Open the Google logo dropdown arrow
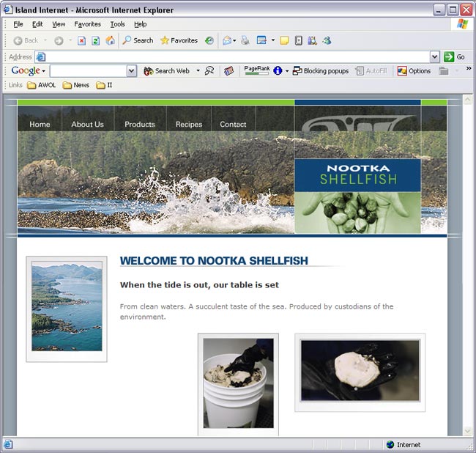The image size is (476, 453). click(x=43, y=71)
